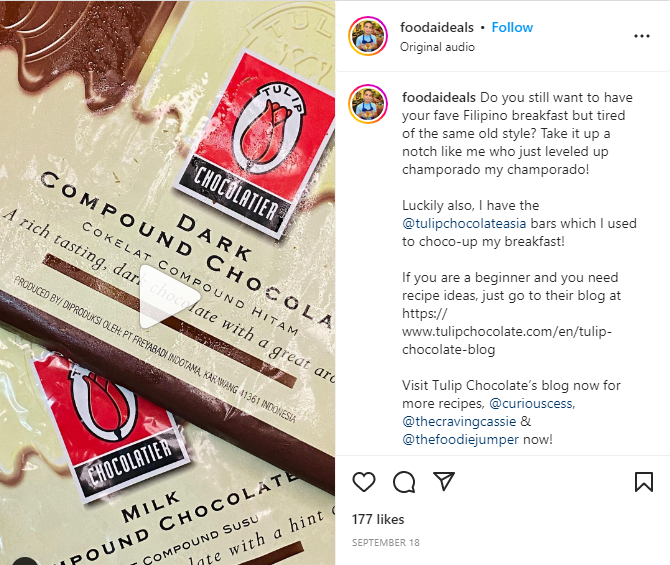Follow the foodaideals account

[512, 27]
